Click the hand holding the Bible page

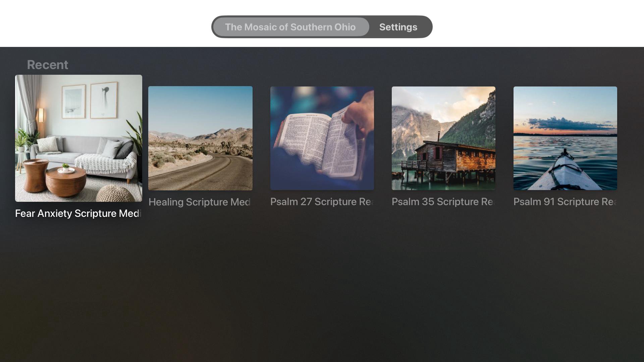[359, 116]
